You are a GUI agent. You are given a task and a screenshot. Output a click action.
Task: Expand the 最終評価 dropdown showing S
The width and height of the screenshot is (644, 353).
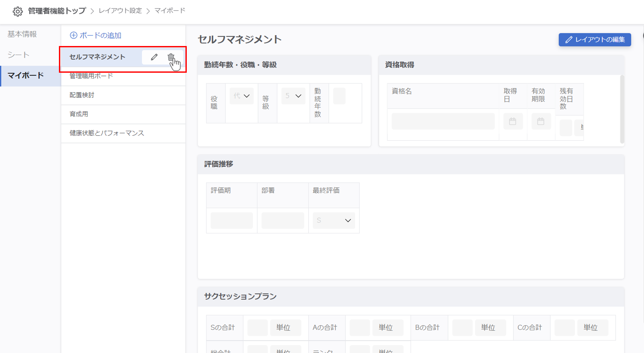click(x=334, y=220)
